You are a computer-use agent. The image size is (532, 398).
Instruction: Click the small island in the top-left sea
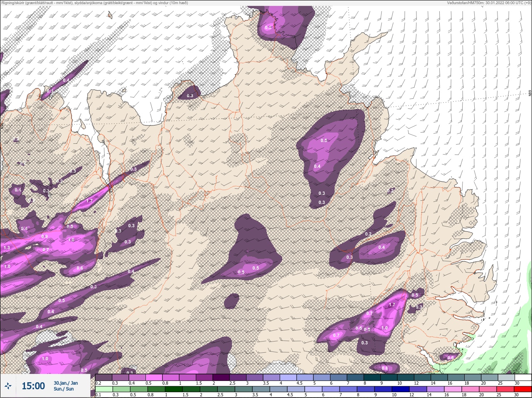pyautogui.click(x=110, y=15)
